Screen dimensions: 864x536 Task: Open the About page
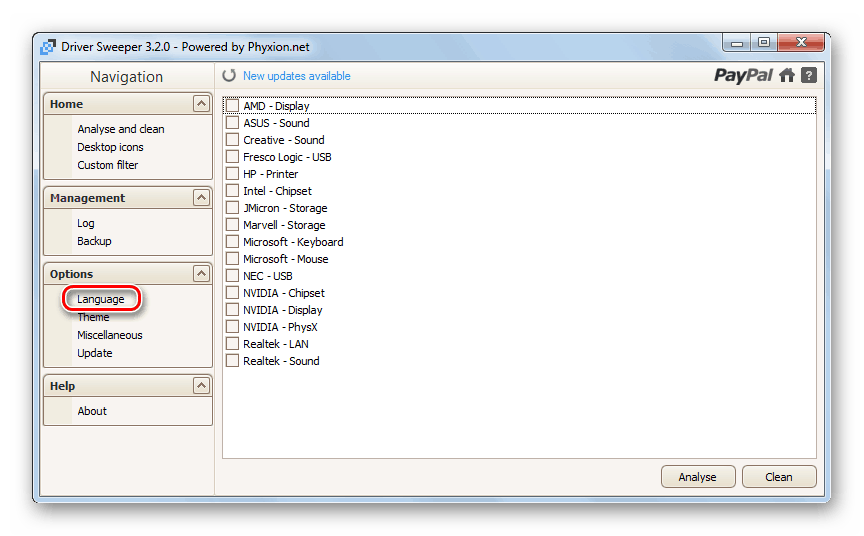coord(92,411)
